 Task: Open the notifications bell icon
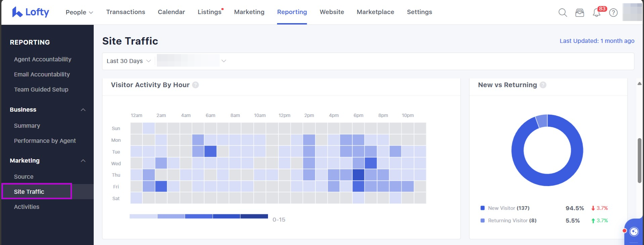click(596, 13)
